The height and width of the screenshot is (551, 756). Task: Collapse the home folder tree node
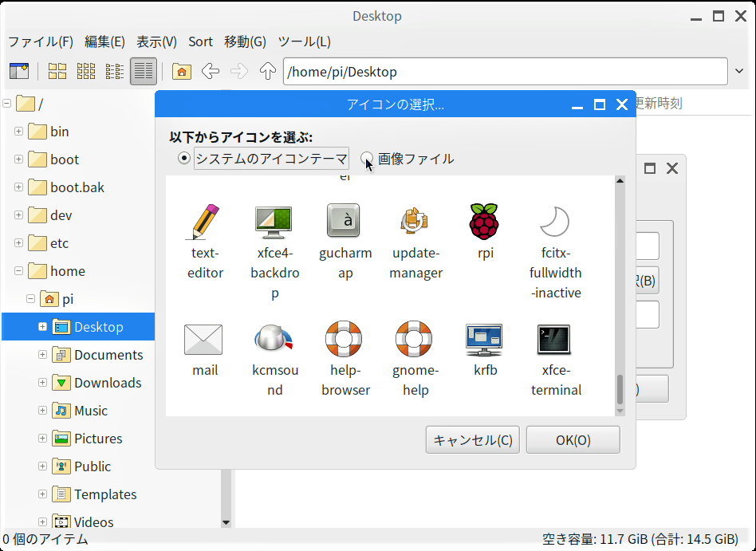pos(18,271)
